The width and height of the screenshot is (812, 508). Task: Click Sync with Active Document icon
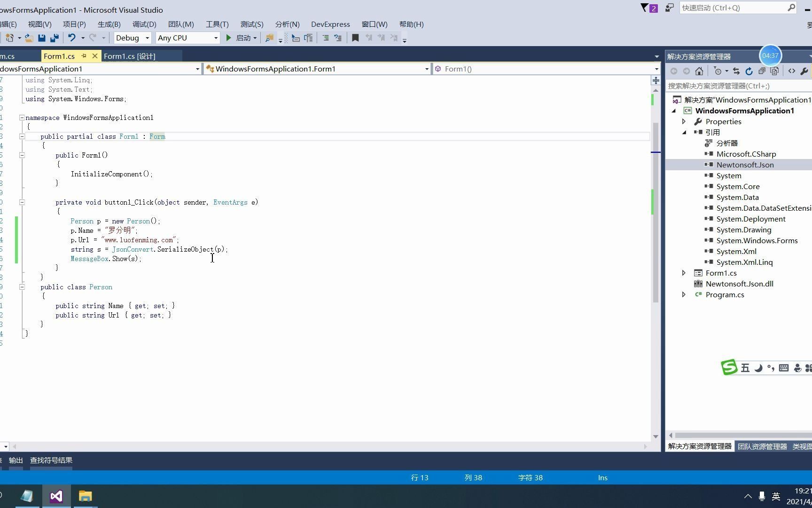pyautogui.click(x=736, y=71)
